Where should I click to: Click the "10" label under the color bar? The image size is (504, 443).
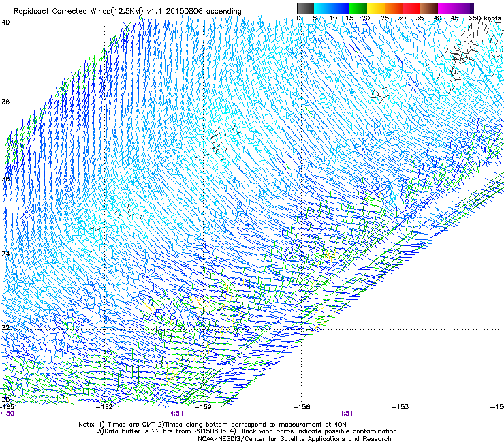(x=333, y=18)
